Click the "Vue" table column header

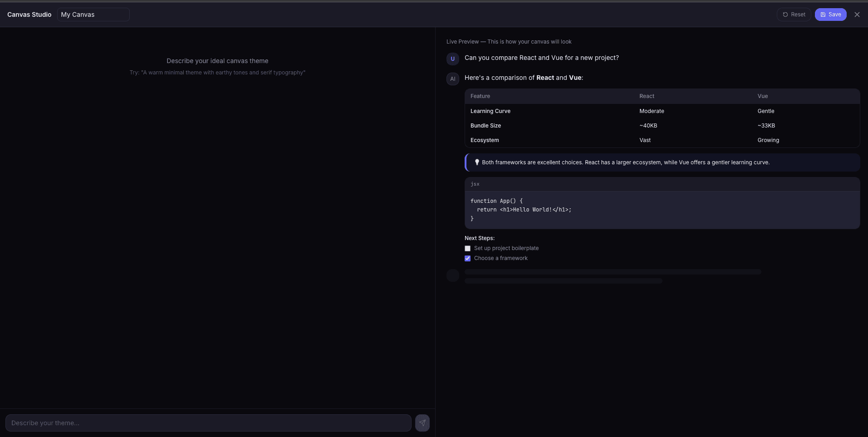pyautogui.click(x=762, y=96)
